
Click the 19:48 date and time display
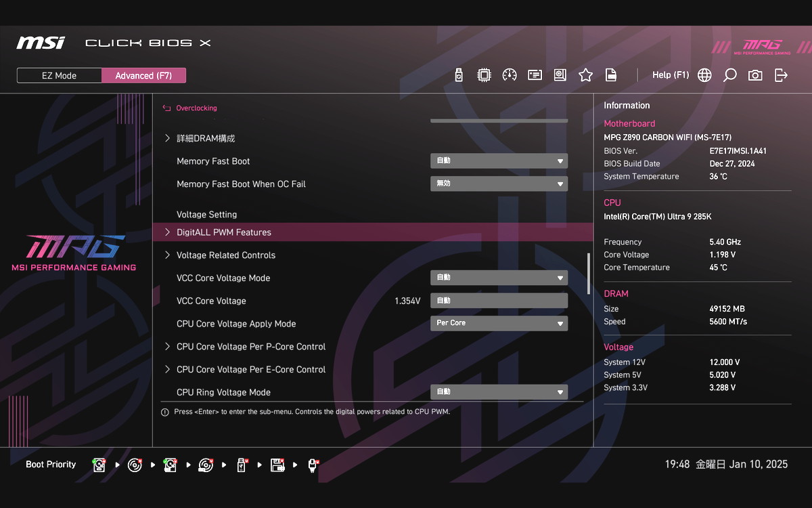click(x=726, y=465)
